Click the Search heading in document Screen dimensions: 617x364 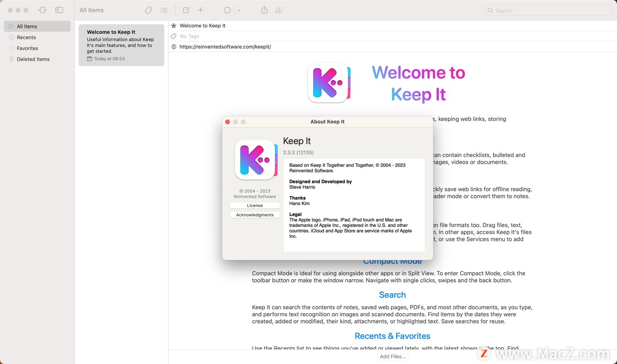pyautogui.click(x=393, y=295)
